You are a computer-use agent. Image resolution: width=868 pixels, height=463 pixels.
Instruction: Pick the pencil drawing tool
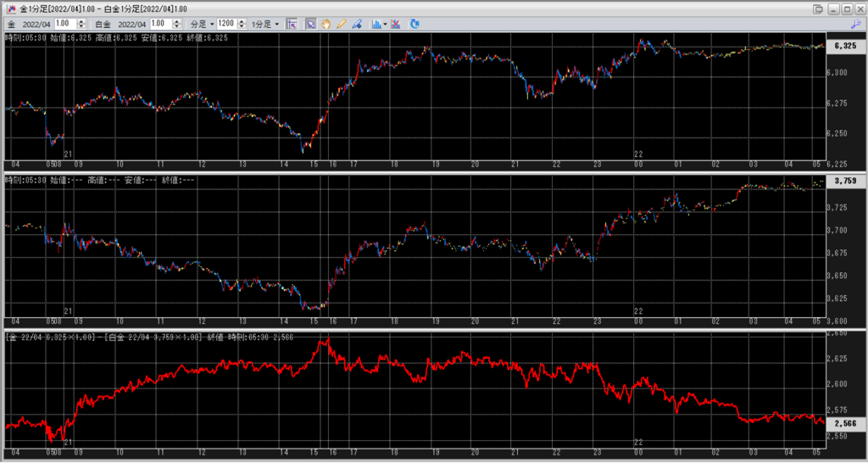pyautogui.click(x=341, y=25)
